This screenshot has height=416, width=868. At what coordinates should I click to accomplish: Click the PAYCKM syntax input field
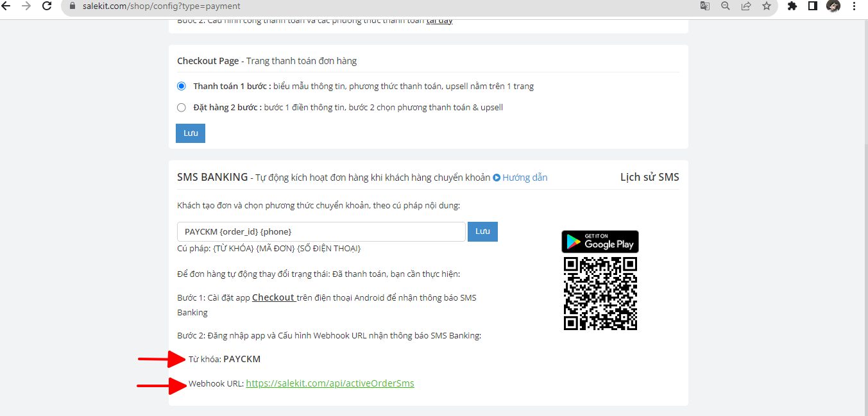pyautogui.click(x=321, y=232)
